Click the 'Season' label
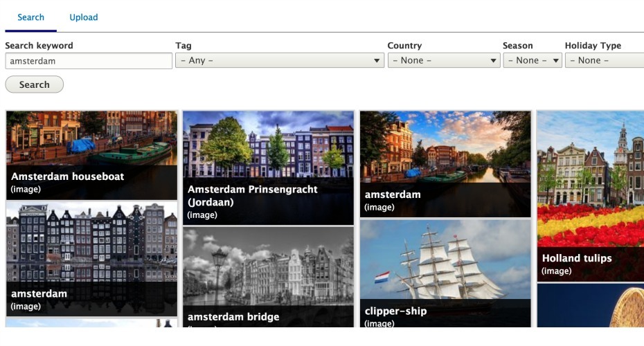This screenshot has width=644, height=346. (517, 46)
